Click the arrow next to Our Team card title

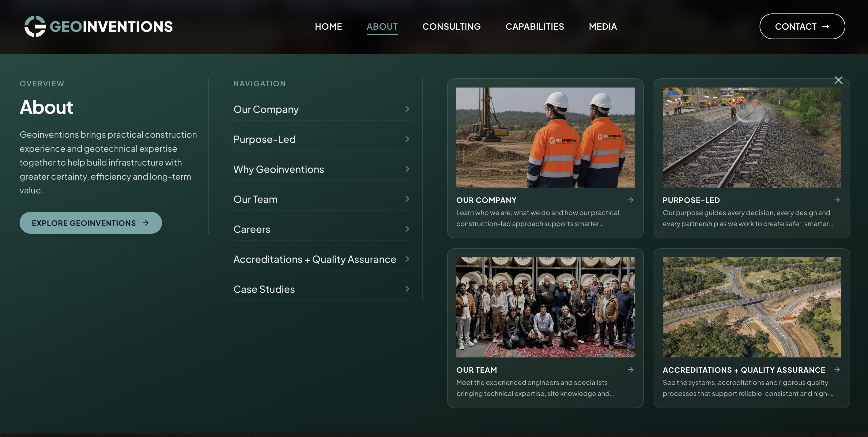[x=630, y=370]
